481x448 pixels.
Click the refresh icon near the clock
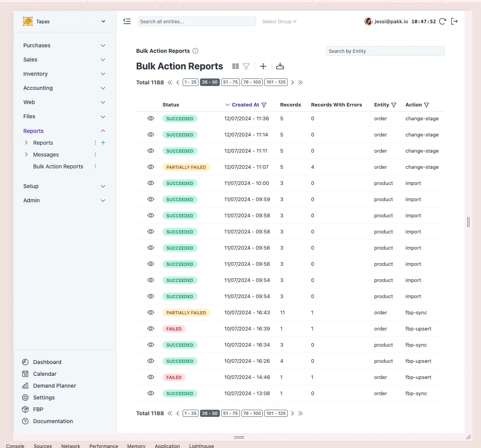(x=442, y=21)
